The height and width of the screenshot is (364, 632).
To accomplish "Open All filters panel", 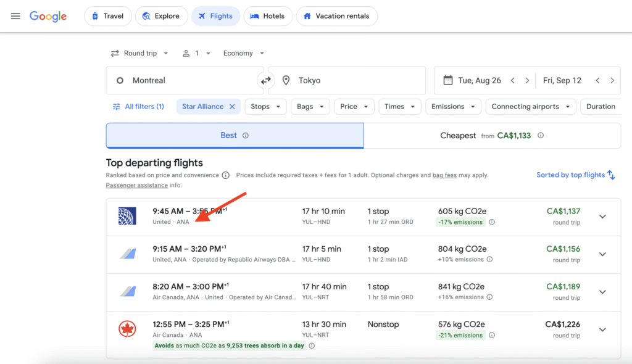I will pyautogui.click(x=138, y=107).
